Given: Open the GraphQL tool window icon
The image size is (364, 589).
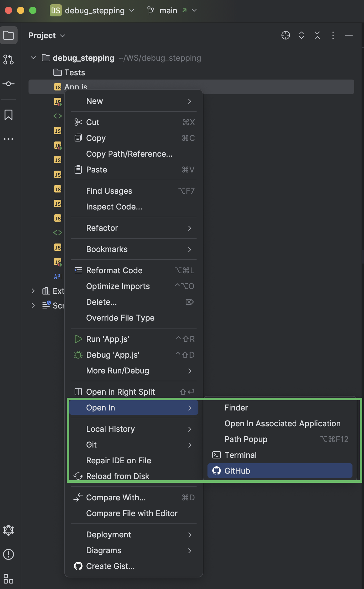Looking at the screenshot, I should tap(8, 530).
